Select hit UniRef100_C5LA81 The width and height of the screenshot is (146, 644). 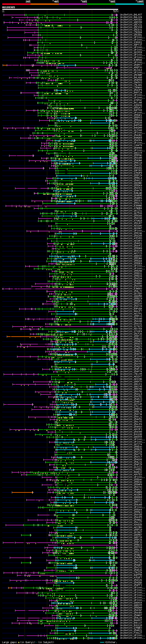(131, 85)
